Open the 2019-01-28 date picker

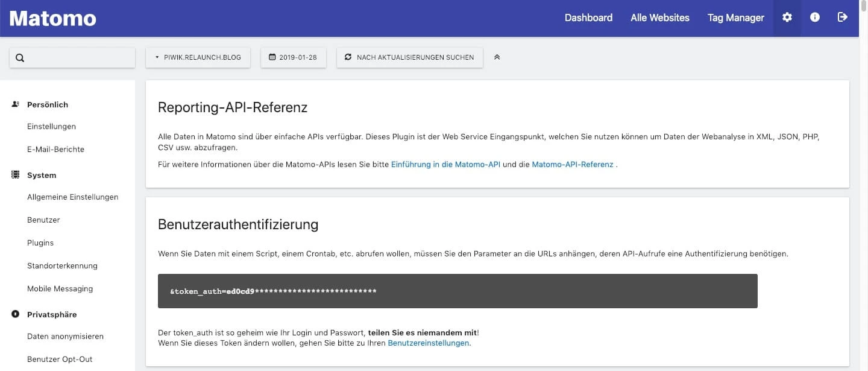point(293,57)
